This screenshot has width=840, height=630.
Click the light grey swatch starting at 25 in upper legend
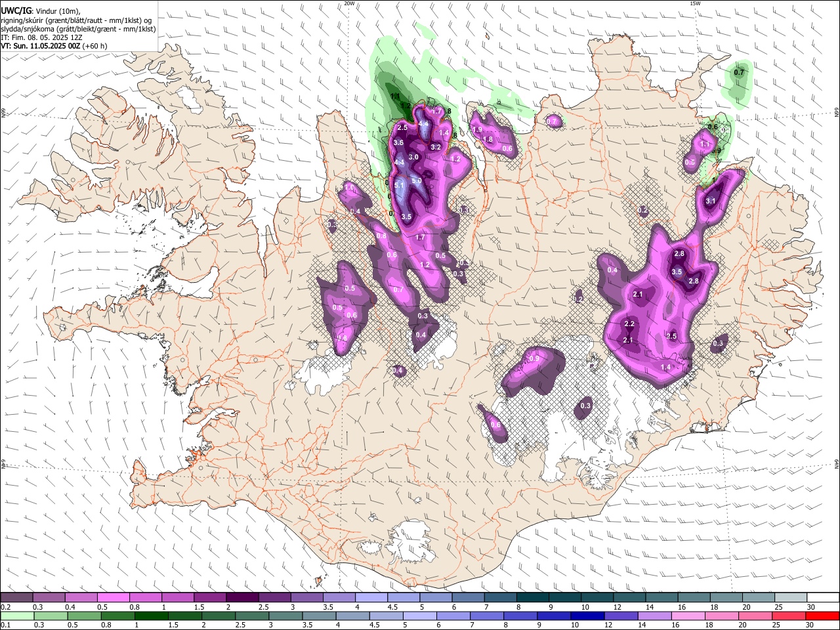(791, 598)
